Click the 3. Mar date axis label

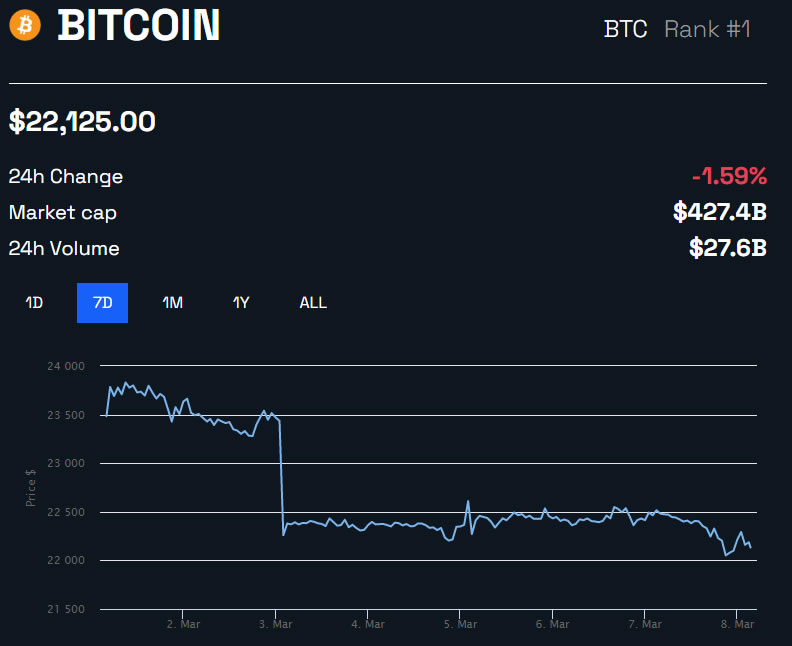276,624
